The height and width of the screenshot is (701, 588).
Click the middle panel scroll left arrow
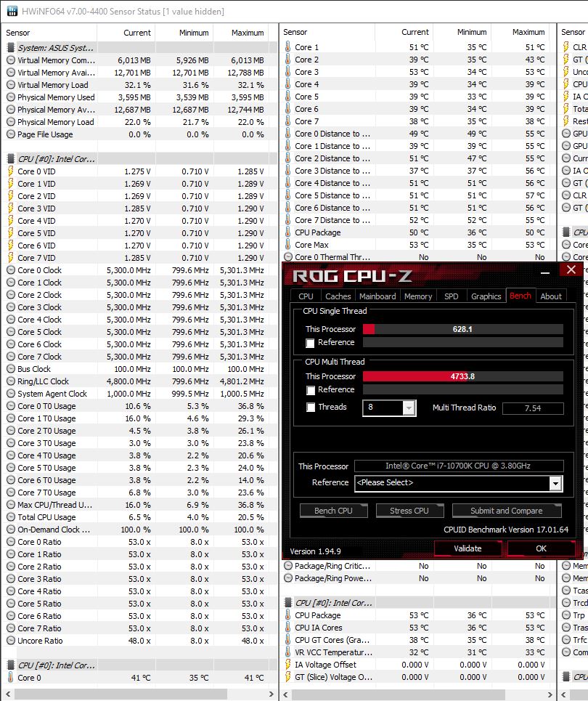[x=287, y=694]
